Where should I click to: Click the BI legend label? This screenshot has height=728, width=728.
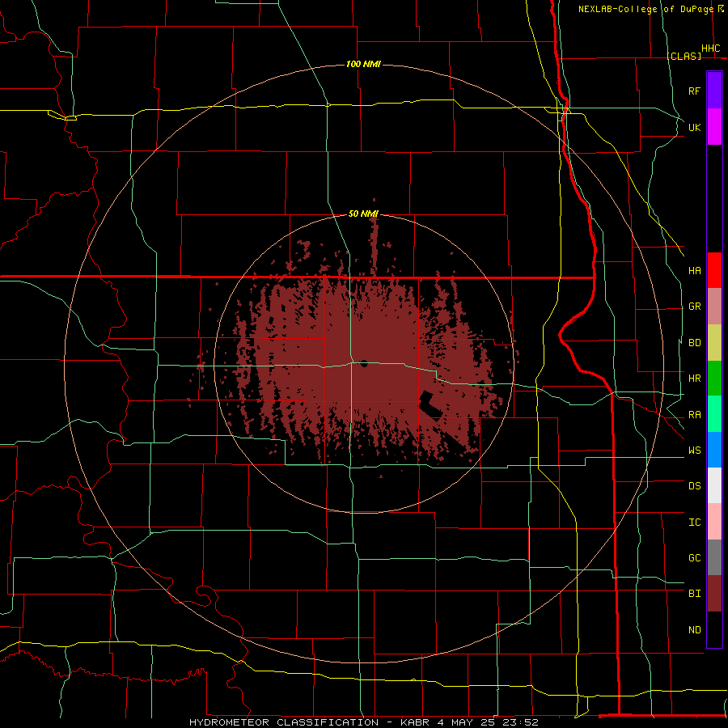(x=694, y=594)
